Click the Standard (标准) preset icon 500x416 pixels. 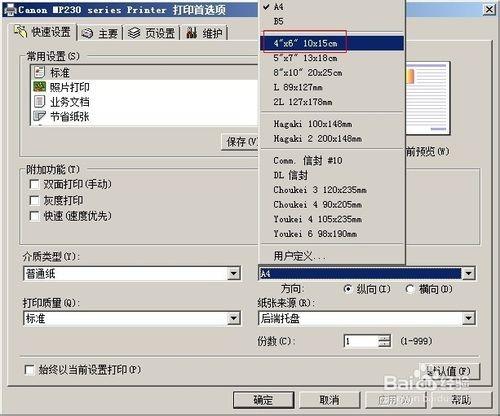click(x=39, y=72)
